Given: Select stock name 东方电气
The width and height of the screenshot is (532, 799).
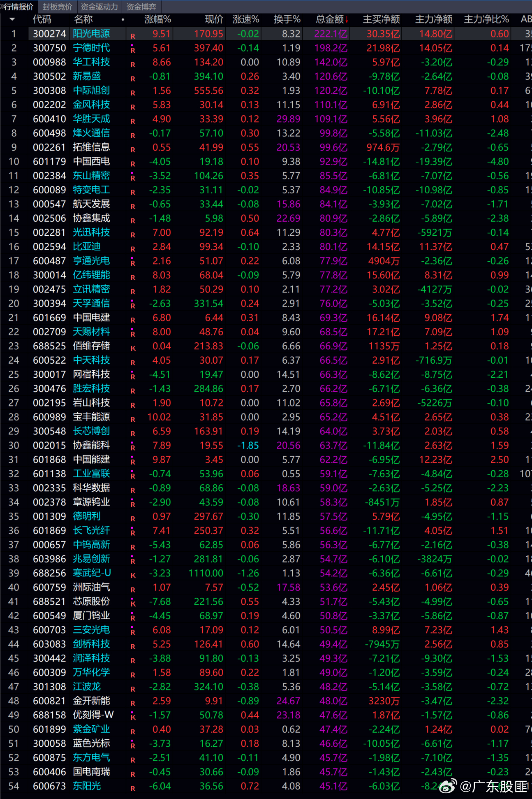Looking at the screenshot, I should [x=91, y=757].
